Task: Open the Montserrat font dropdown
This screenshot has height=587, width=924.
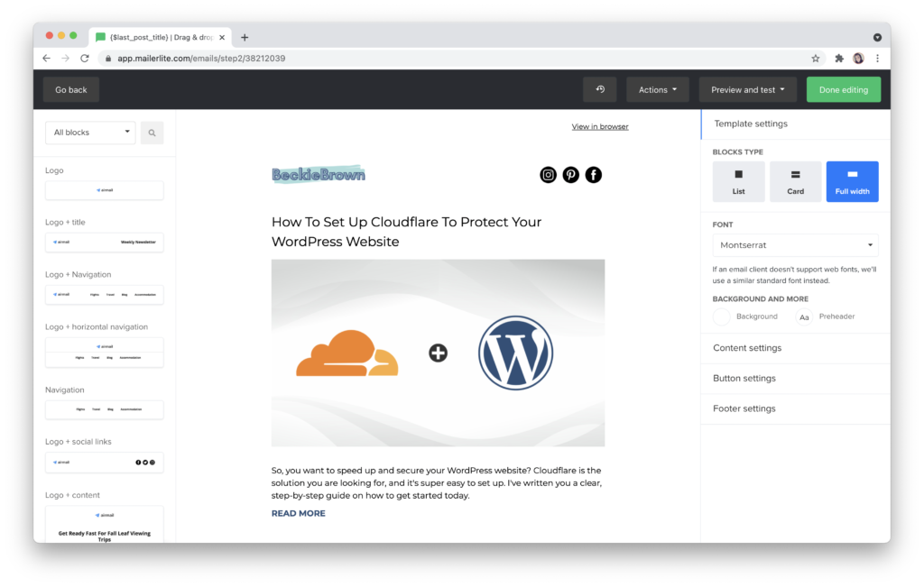Action: (x=795, y=245)
